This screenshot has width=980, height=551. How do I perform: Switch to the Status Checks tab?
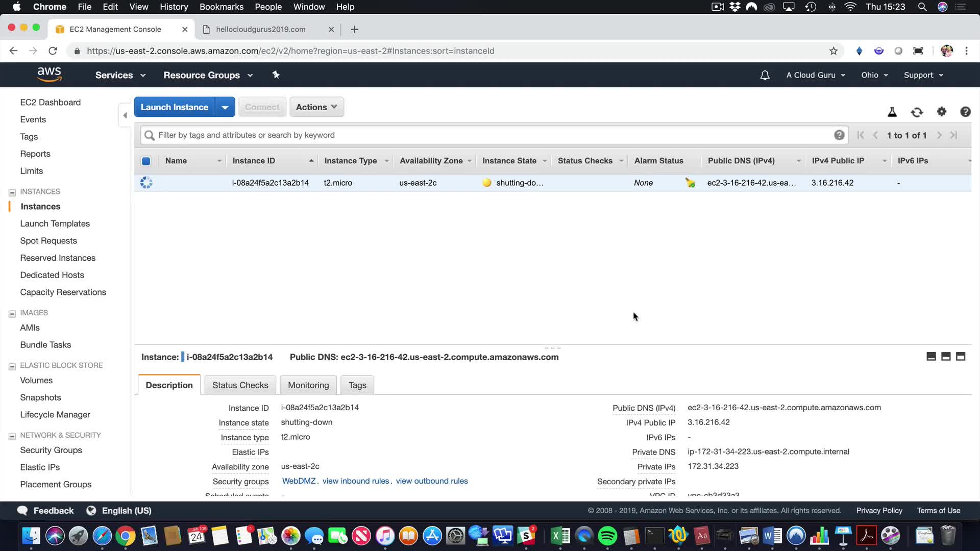pos(240,385)
